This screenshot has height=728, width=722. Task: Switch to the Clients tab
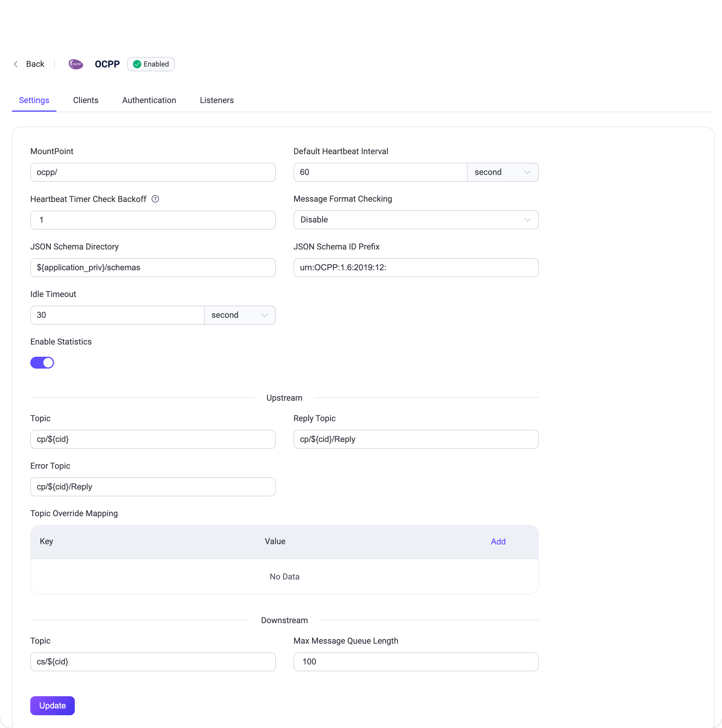pos(85,100)
